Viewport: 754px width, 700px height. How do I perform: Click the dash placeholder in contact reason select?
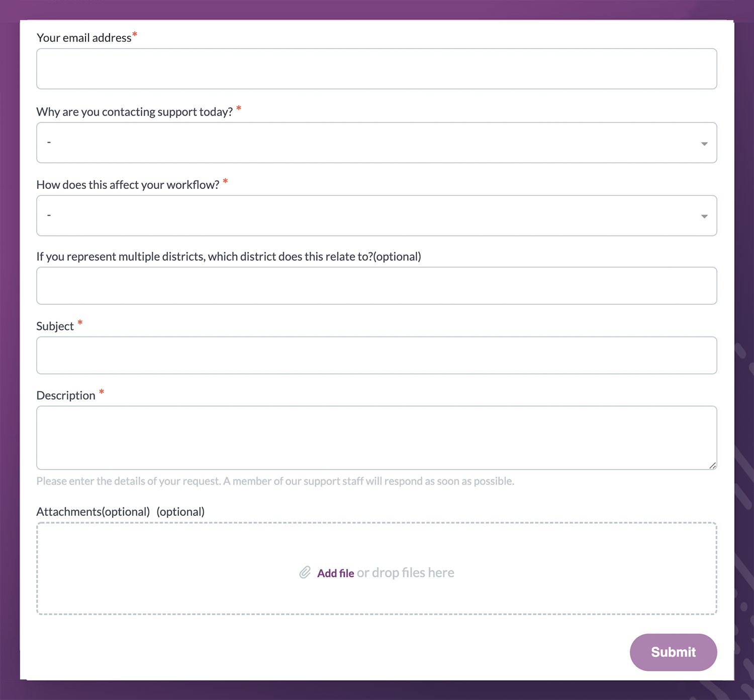pos(49,143)
